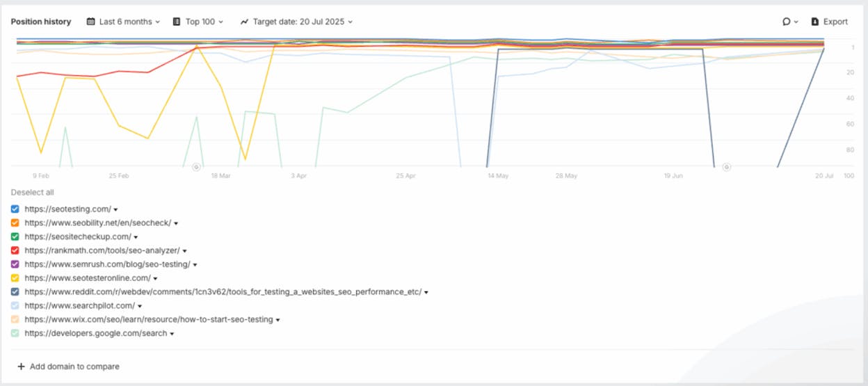Click the 9 Feb date label
The height and width of the screenshot is (386, 868).
41,176
